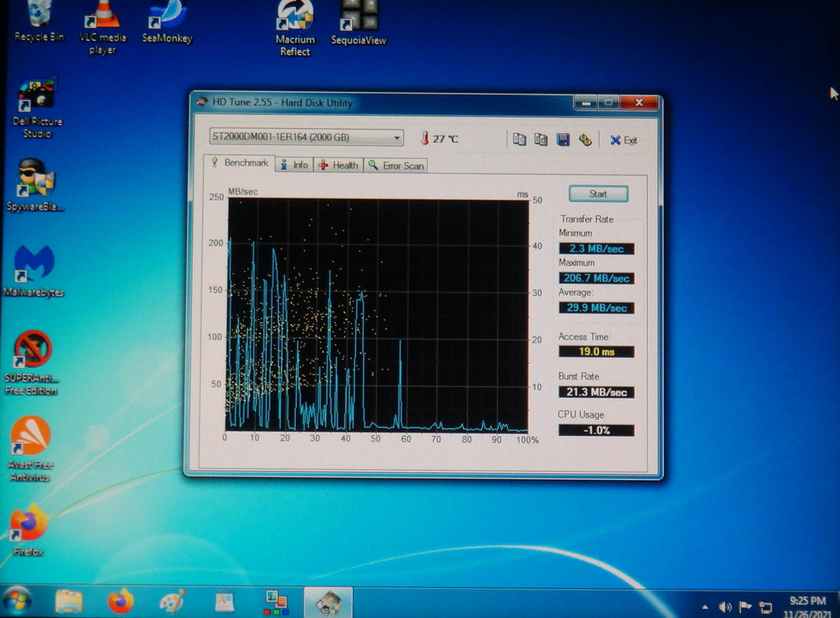Select the Access Time 19.0 ms value
The height and width of the screenshot is (618, 840).
596,351
